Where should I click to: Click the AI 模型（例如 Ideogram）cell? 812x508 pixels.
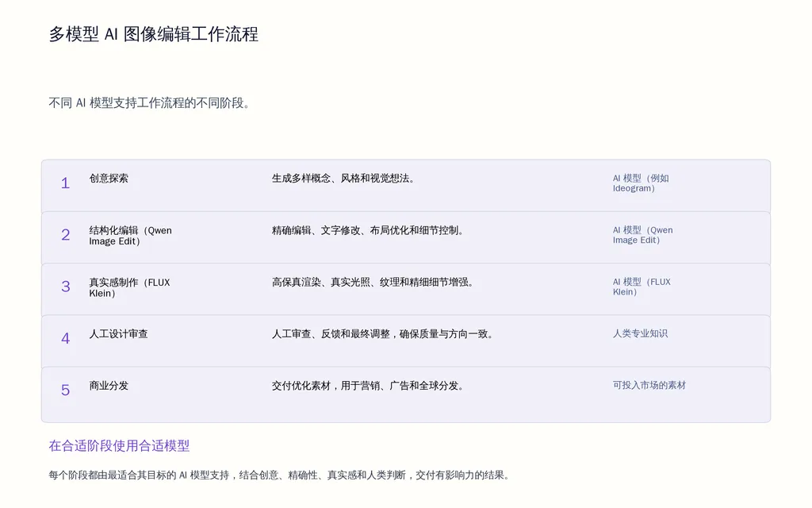(641, 183)
